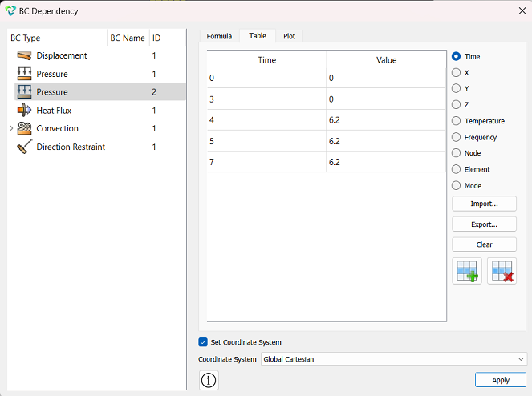
Task: Select the Temperature radio button
Action: pos(456,121)
